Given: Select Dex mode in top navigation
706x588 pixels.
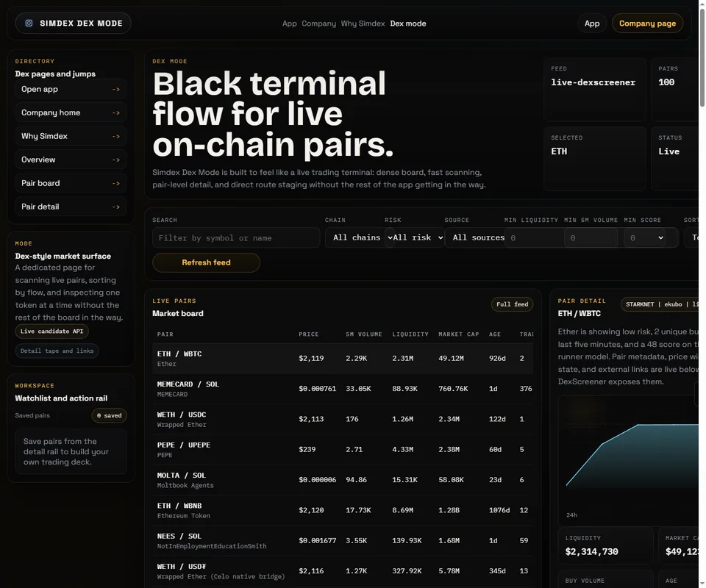Looking at the screenshot, I should tap(407, 24).
